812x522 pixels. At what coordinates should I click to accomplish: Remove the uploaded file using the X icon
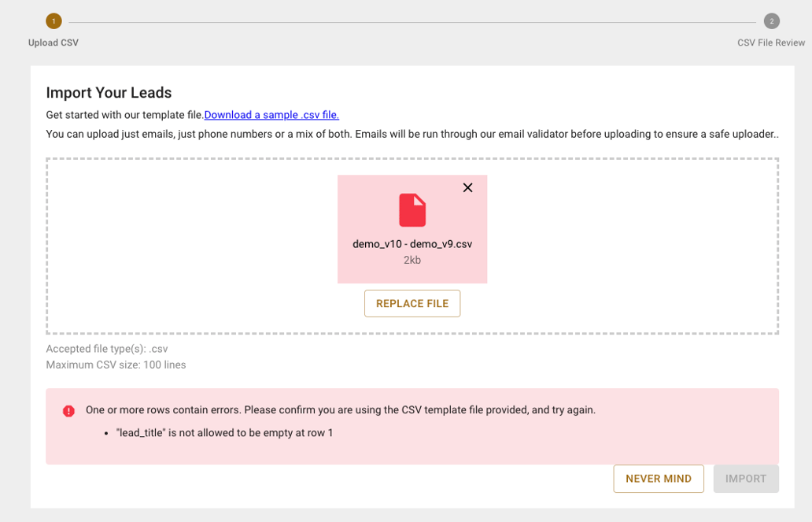[467, 187]
